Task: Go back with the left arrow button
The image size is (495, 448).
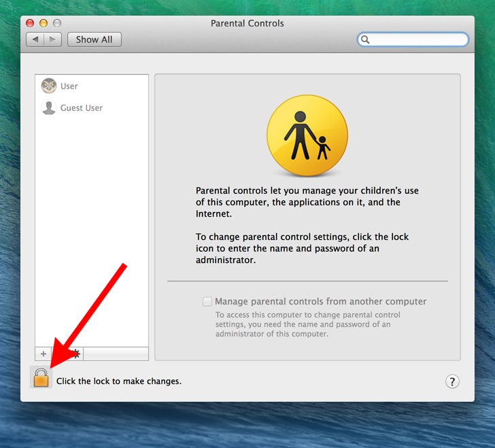Action: tap(35, 39)
